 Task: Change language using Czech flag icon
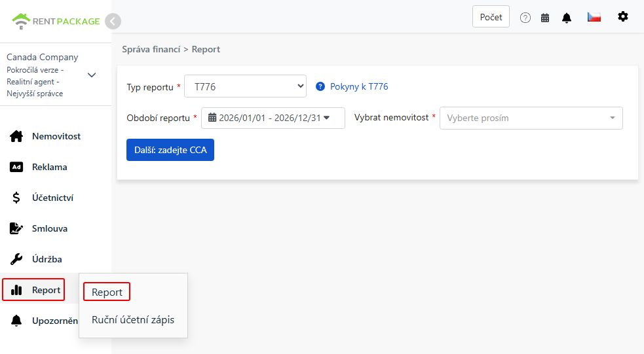point(594,17)
